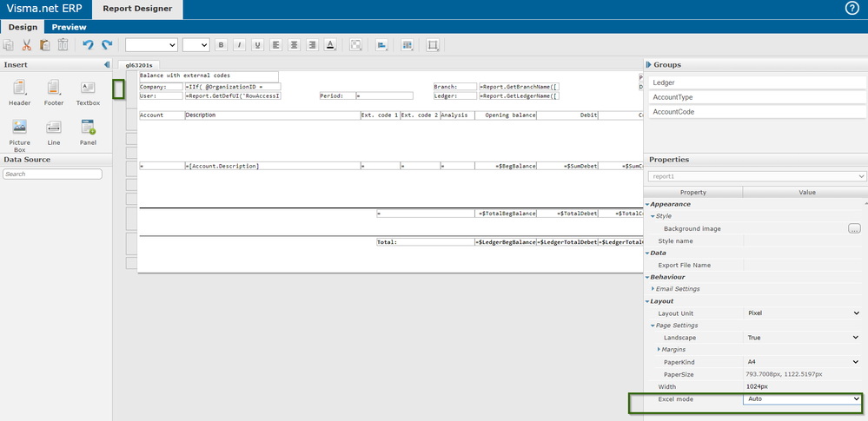Collapse the Appearance property section
This screenshot has height=421, width=868.
647,204
